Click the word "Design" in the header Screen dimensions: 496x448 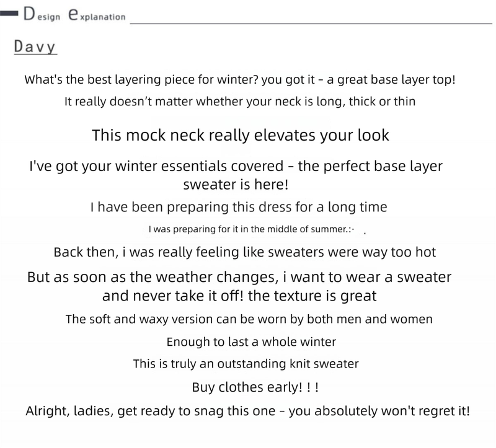tap(42, 15)
